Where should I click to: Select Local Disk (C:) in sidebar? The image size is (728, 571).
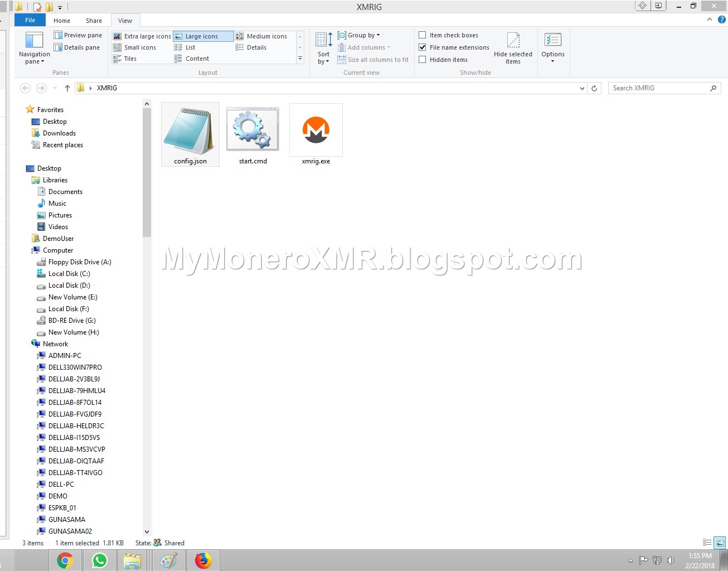68,273
